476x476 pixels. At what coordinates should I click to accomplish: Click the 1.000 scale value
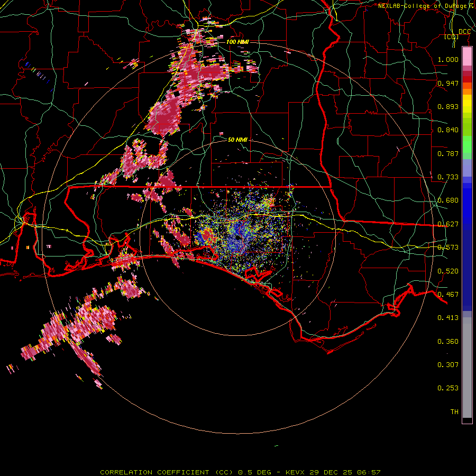(448, 59)
